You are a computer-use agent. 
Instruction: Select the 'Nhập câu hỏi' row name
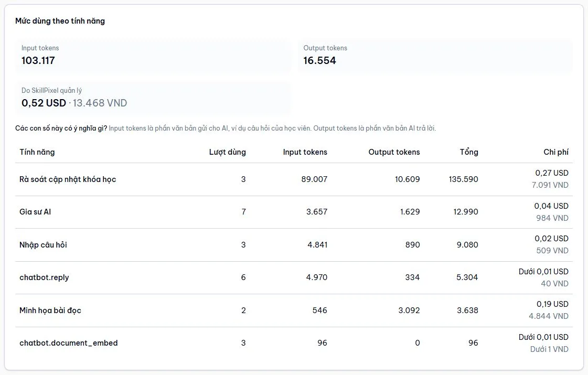point(43,245)
